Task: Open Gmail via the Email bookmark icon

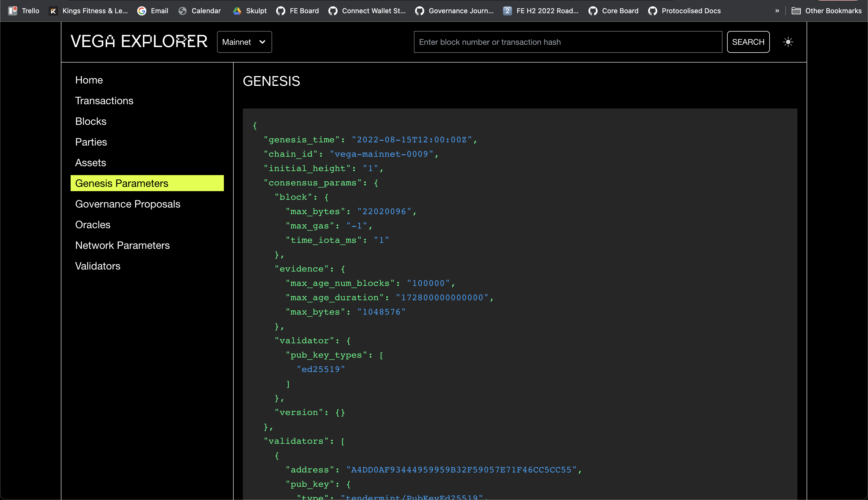Action: click(x=142, y=11)
